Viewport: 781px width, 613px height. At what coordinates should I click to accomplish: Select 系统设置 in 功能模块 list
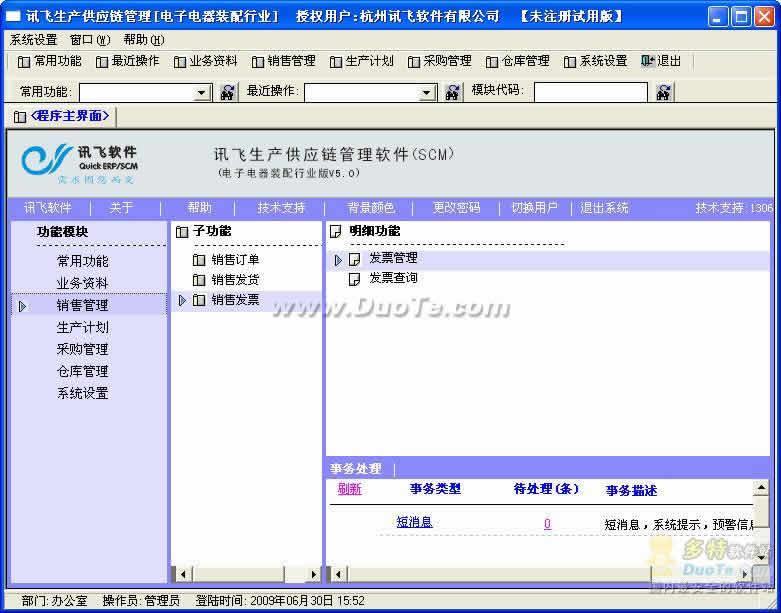83,393
